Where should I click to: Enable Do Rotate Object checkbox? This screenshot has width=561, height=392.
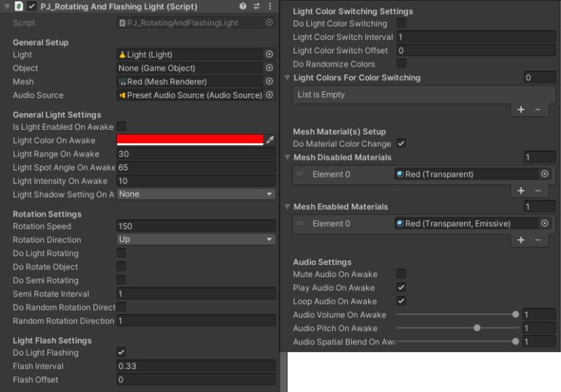tap(121, 266)
